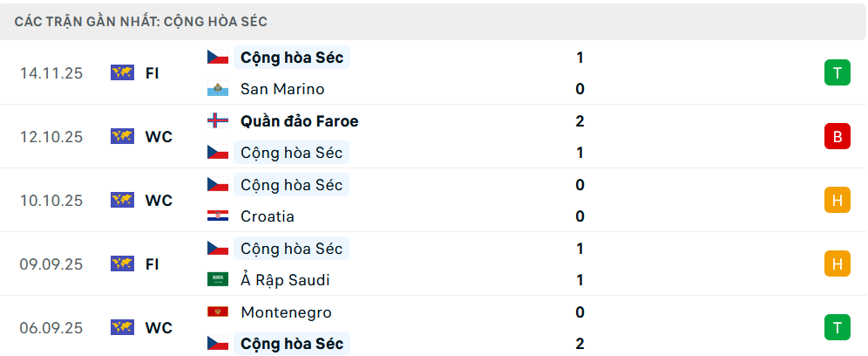
Task: Click the orange H badge for Saudi match
Action: pyautogui.click(x=837, y=264)
